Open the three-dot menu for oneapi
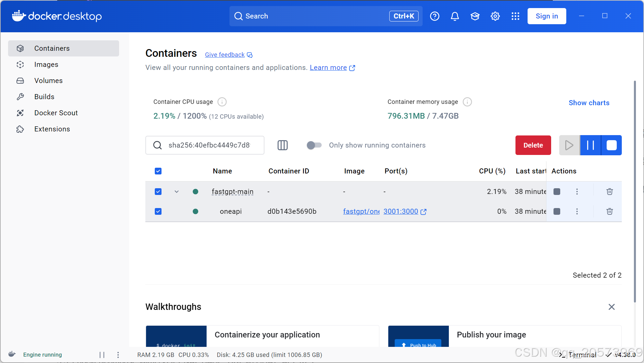This screenshot has width=644, height=363. pyautogui.click(x=577, y=211)
